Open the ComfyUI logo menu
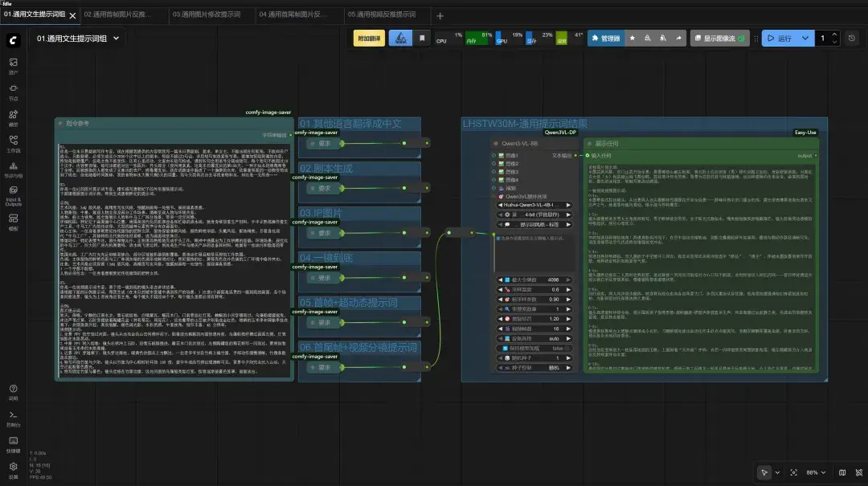The image size is (868, 486). (14, 40)
